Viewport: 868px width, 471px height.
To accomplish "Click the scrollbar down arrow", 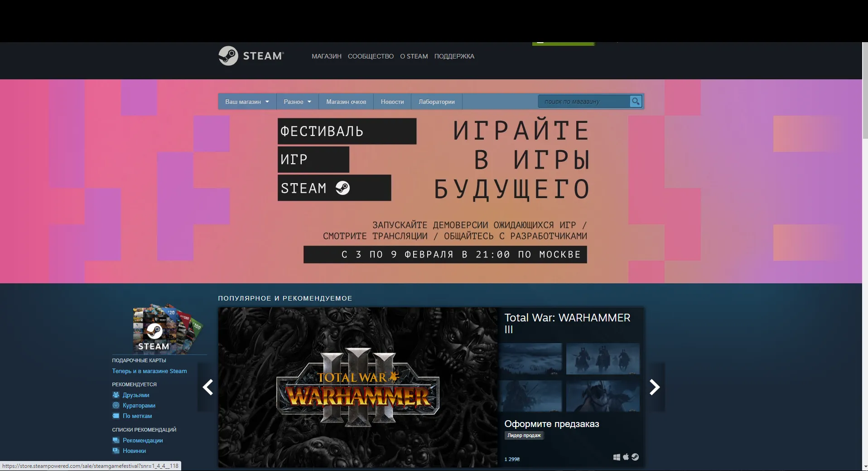I will (865, 466).
